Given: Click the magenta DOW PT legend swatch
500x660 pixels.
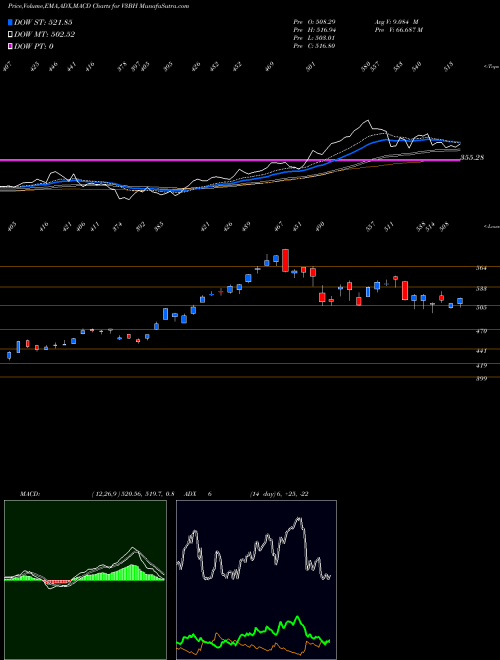Looking at the screenshot, I should [10, 46].
